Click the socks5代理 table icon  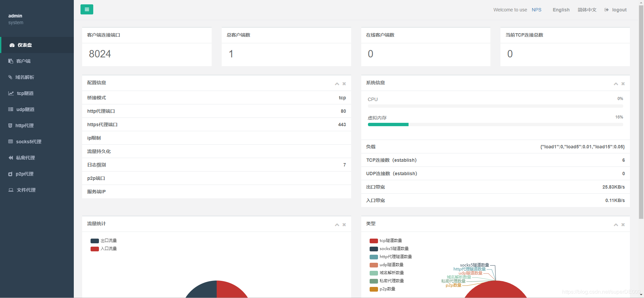(x=11, y=142)
